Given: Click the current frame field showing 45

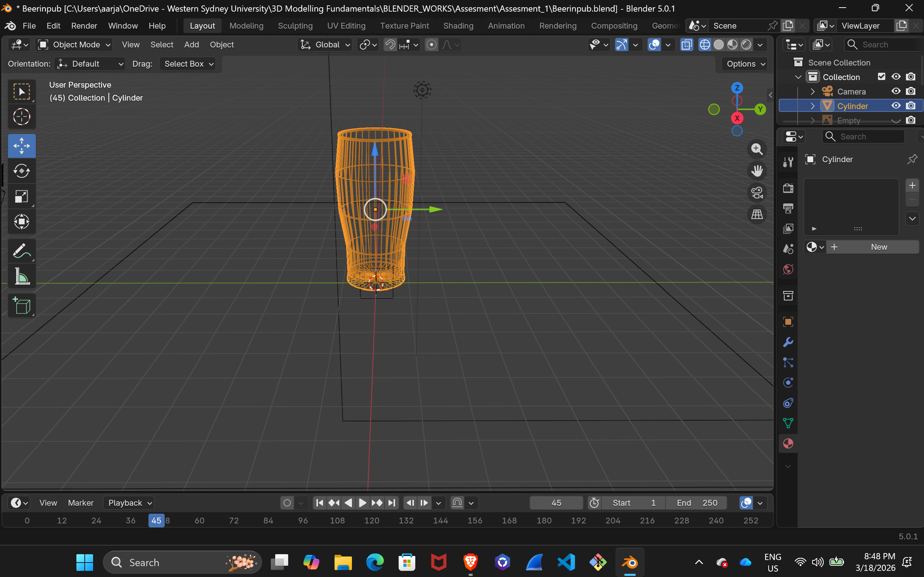Looking at the screenshot, I should click(556, 502).
